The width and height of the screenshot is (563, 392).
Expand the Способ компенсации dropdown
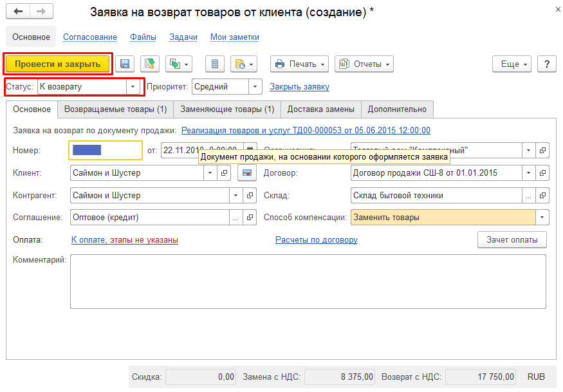point(542,218)
